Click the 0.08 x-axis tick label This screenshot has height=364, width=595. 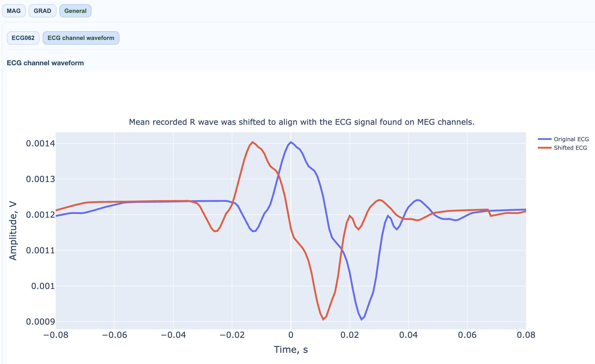(526, 335)
